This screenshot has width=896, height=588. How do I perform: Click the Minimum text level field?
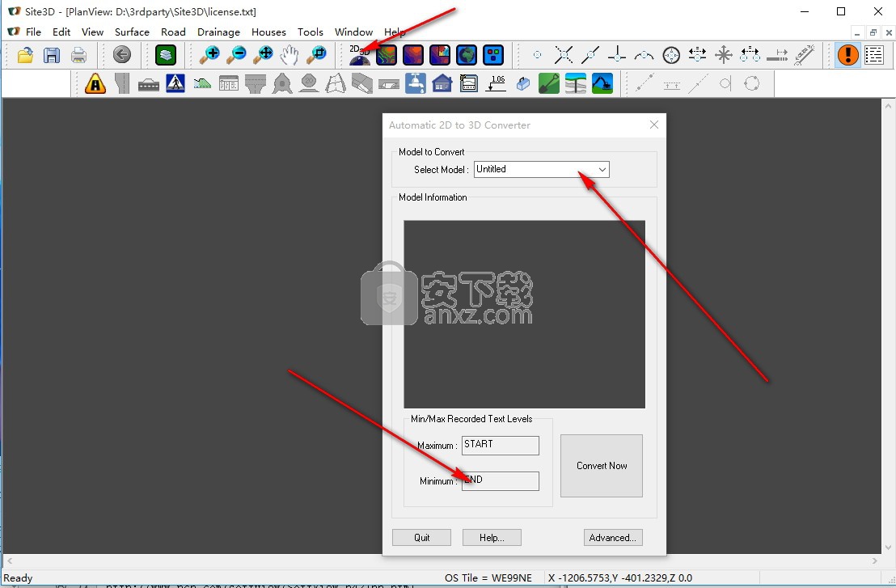(500, 480)
